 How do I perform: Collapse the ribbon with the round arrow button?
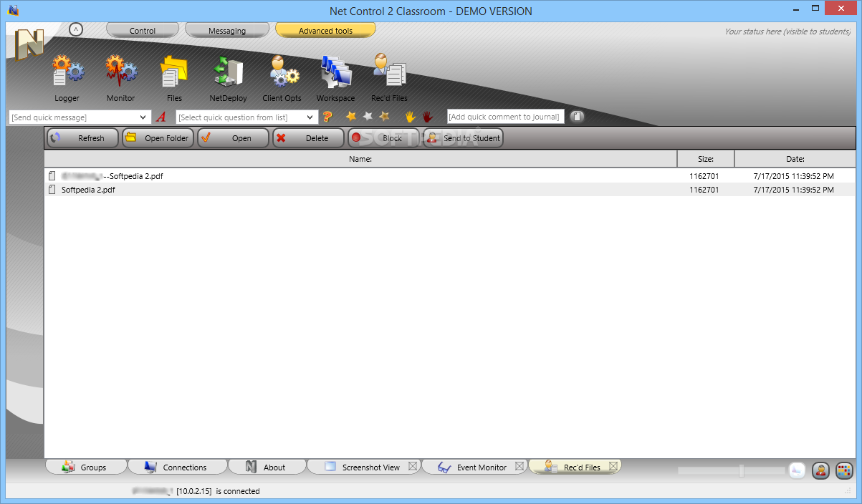(x=77, y=29)
